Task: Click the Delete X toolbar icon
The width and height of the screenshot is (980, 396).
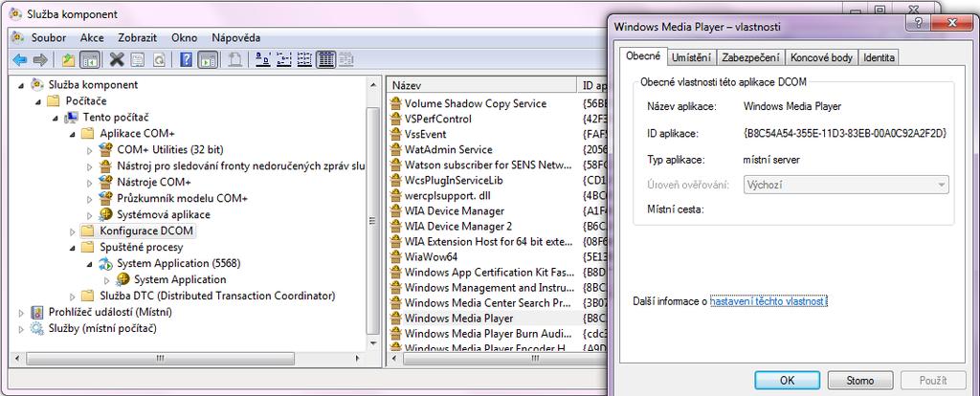Action: click(x=117, y=60)
